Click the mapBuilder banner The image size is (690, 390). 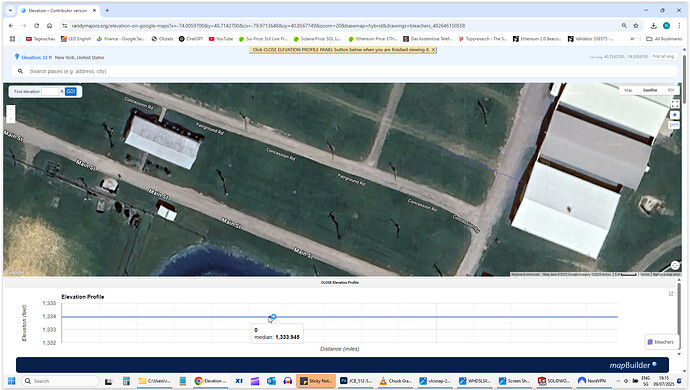pos(342,365)
